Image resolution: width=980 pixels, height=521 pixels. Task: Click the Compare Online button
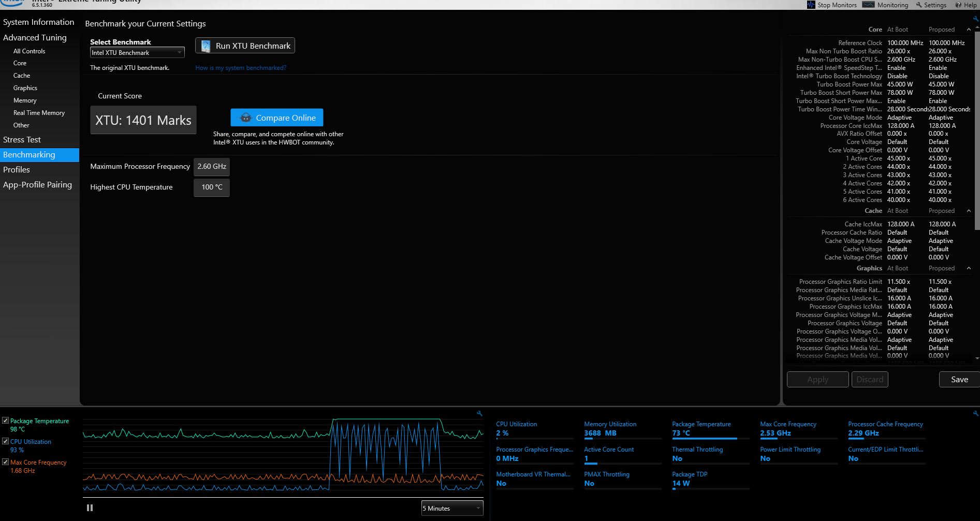pos(277,118)
